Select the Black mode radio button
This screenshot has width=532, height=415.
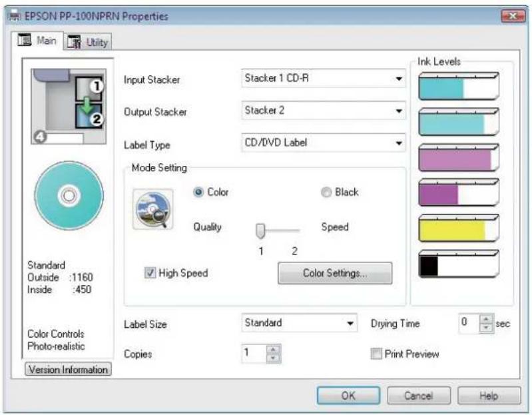tap(326, 192)
